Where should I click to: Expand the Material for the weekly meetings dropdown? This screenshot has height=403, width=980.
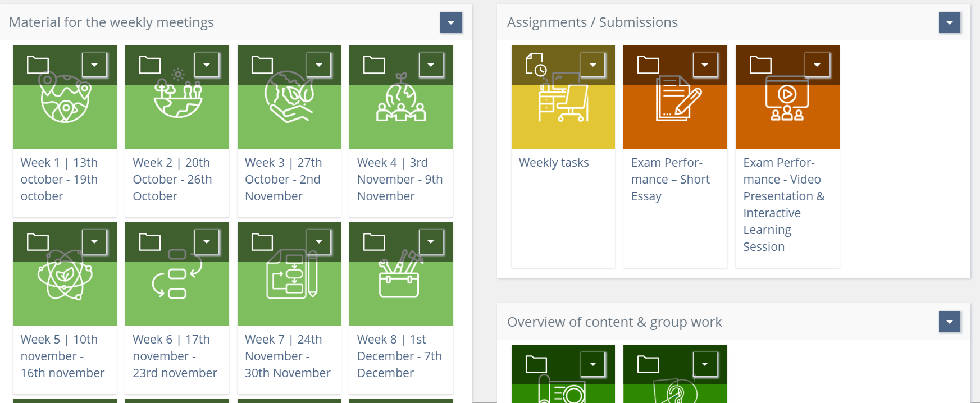tap(451, 22)
